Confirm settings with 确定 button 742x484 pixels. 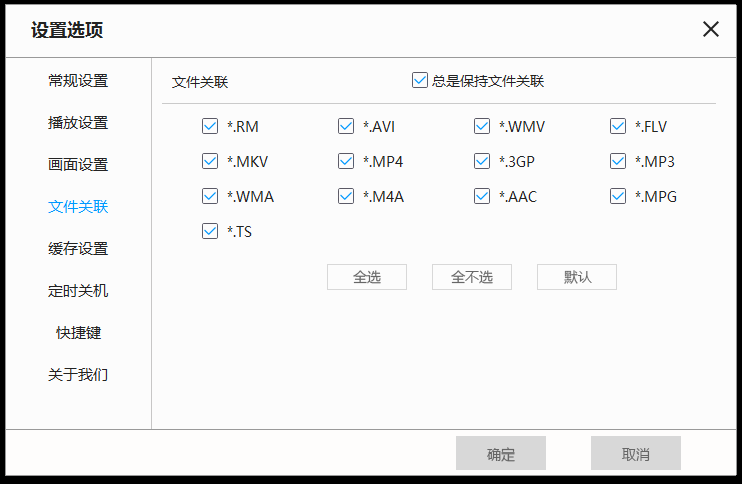[x=501, y=454]
